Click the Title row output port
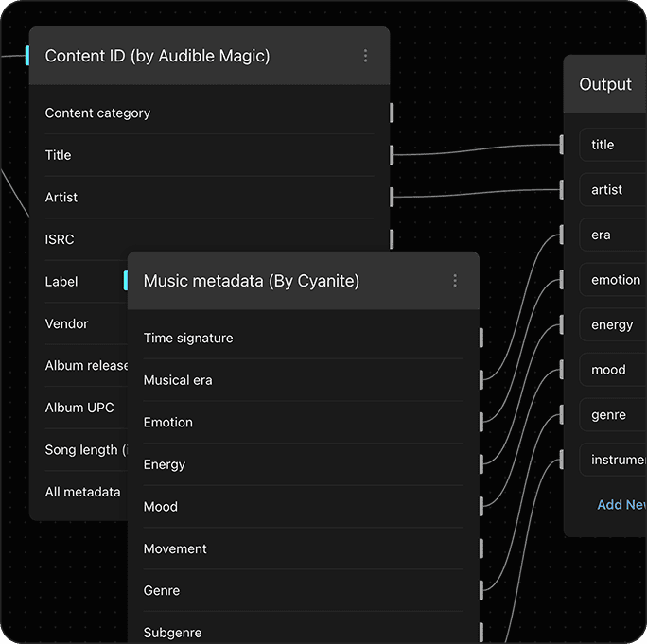 click(391, 155)
